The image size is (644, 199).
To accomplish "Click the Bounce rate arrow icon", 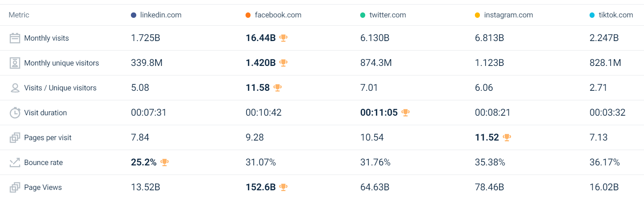I will coord(15,163).
